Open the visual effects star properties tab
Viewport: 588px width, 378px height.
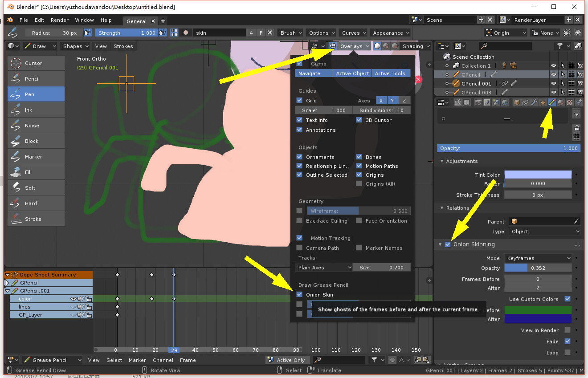[x=543, y=102]
